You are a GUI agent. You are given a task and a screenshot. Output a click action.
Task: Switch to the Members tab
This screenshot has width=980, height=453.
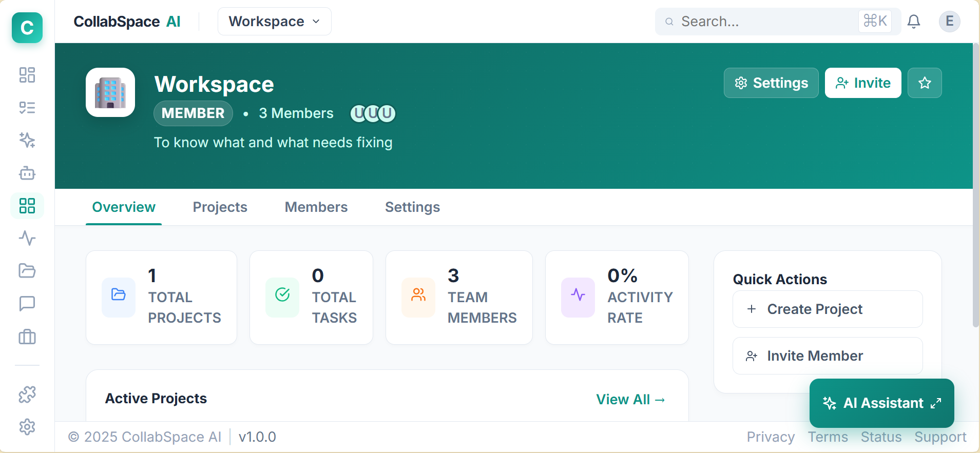(x=316, y=207)
